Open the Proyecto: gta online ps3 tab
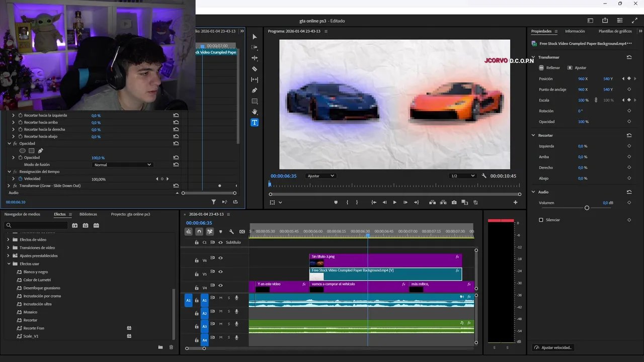 tap(131, 214)
